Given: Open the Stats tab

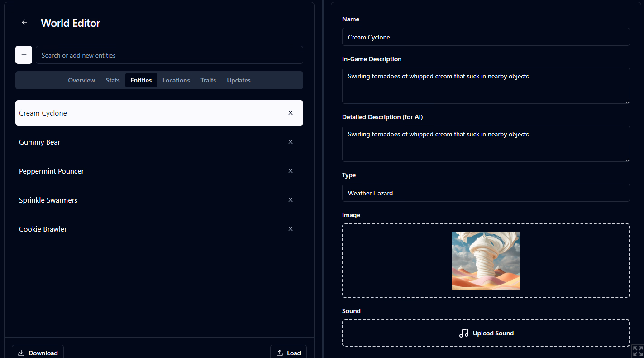Looking at the screenshot, I should 113,80.
